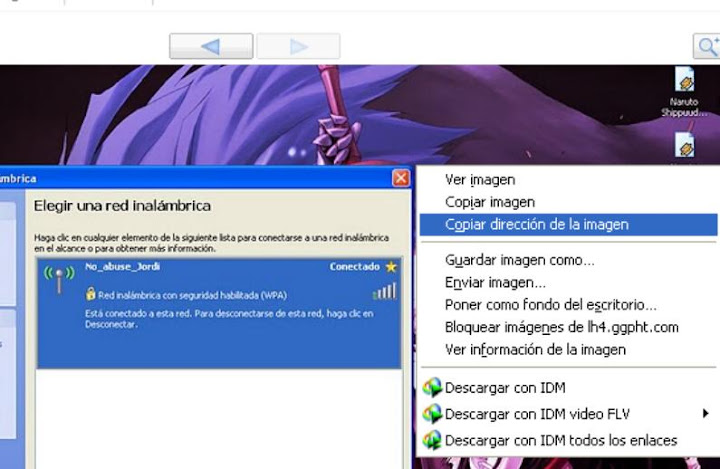The image size is (720, 469).
Task: Click the signal strength bars icon
Action: tap(384, 291)
